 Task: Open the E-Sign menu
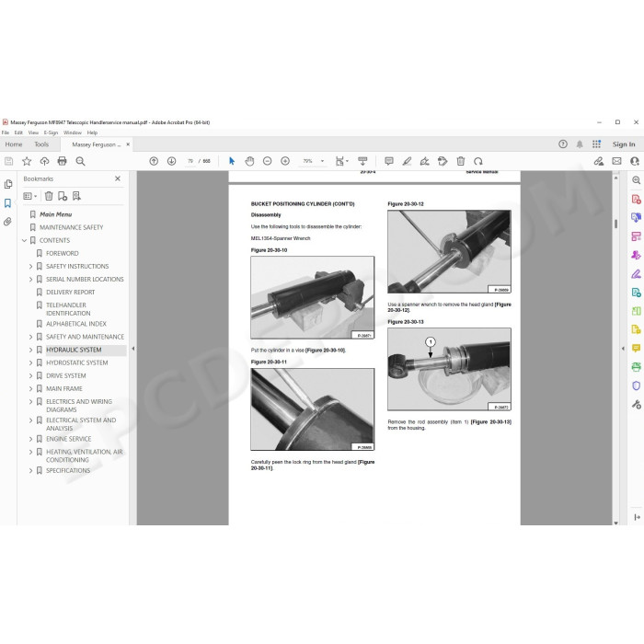coord(51,132)
